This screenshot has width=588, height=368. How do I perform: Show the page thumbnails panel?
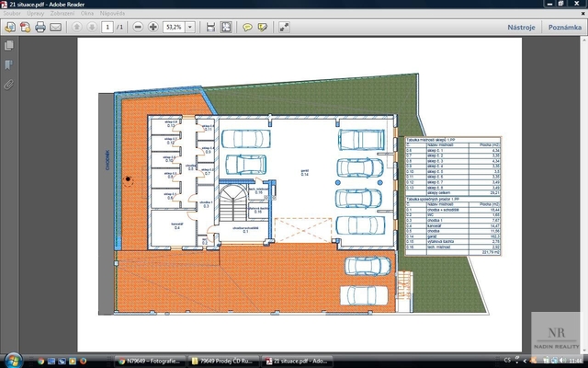(9, 45)
